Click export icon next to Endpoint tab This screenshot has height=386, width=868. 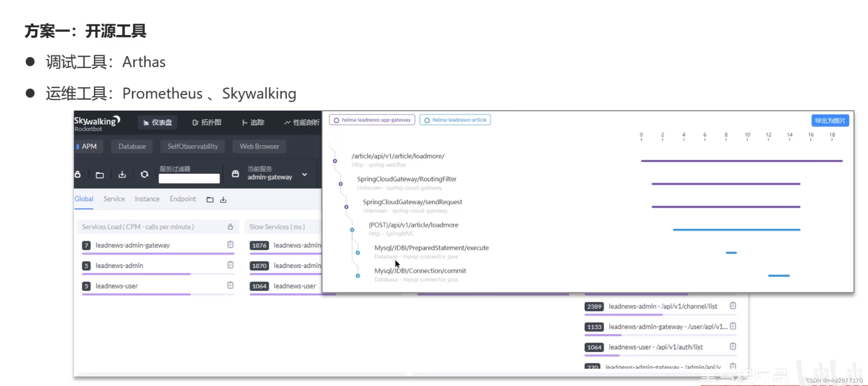pyautogui.click(x=223, y=200)
